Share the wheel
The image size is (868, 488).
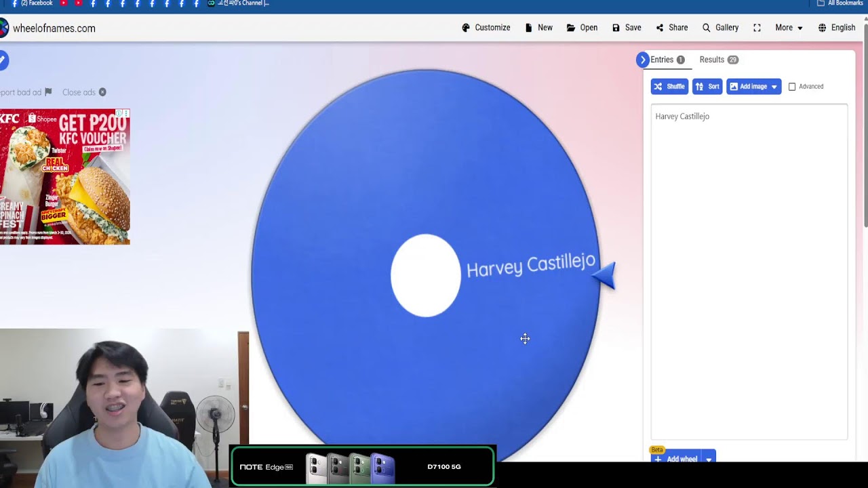tap(671, 28)
